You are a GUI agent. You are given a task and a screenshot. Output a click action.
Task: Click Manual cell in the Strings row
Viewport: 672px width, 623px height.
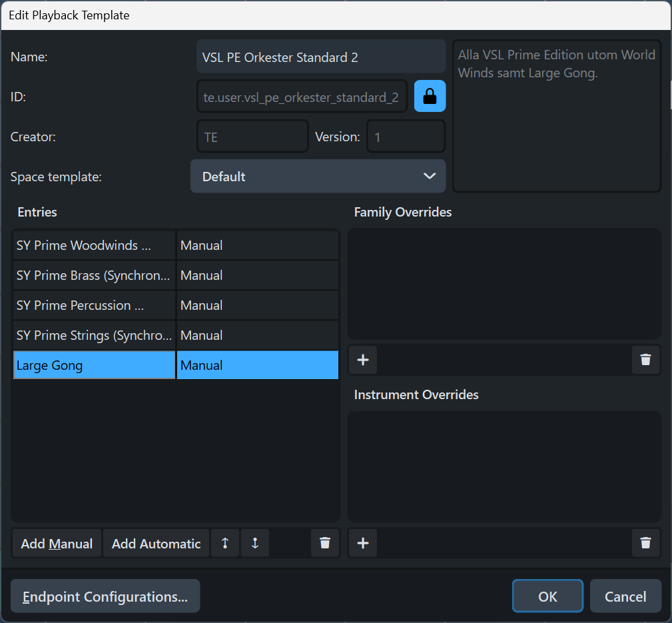258,335
